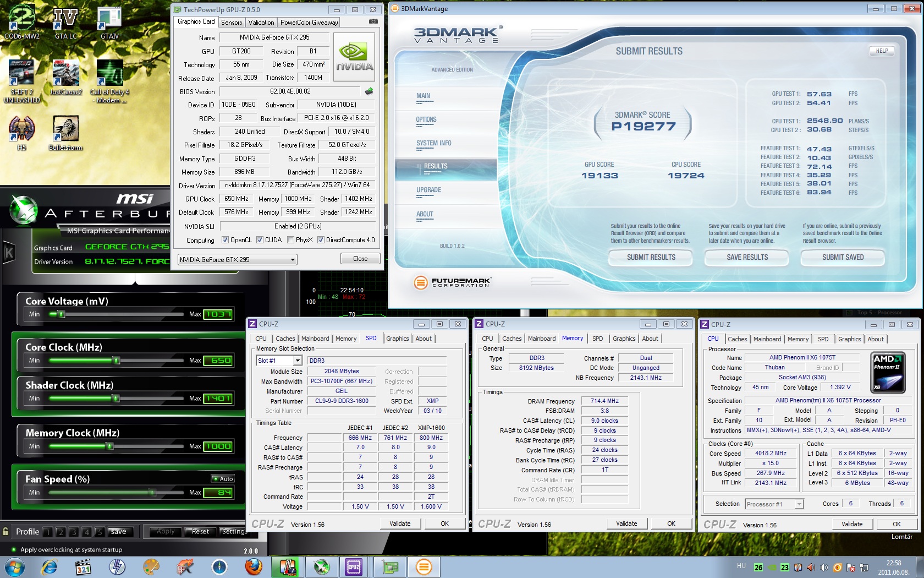The height and width of the screenshot is (578, 924).
Task: Select Afterburner profile slot 1
Action: click(48, 532)
